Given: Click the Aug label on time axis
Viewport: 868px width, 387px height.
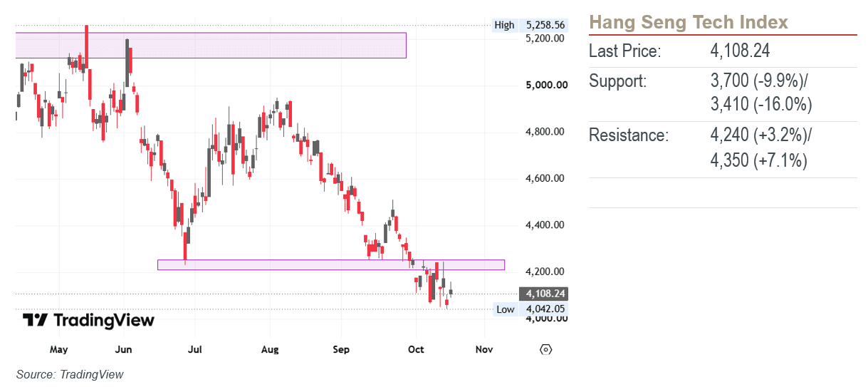Looking at the screenshot, I should [x=269, y=349].
